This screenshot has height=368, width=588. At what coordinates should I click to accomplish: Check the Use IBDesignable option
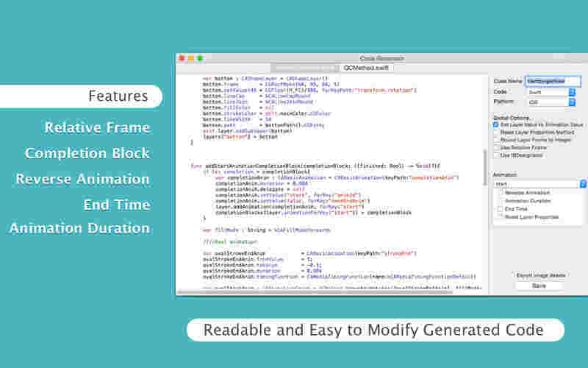(495, 155)
